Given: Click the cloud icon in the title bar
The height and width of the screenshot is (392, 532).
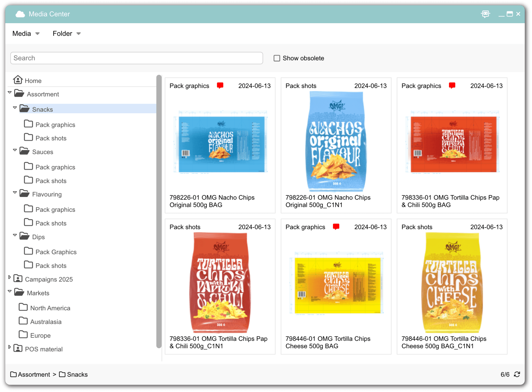Looking at the screenshot, I should pos(20,14).
